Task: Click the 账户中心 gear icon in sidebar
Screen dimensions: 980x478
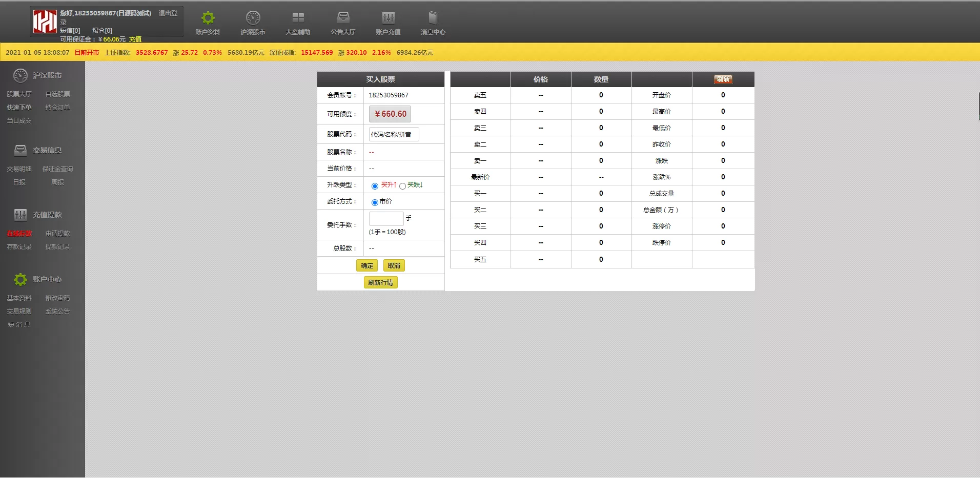Action: 21,279
